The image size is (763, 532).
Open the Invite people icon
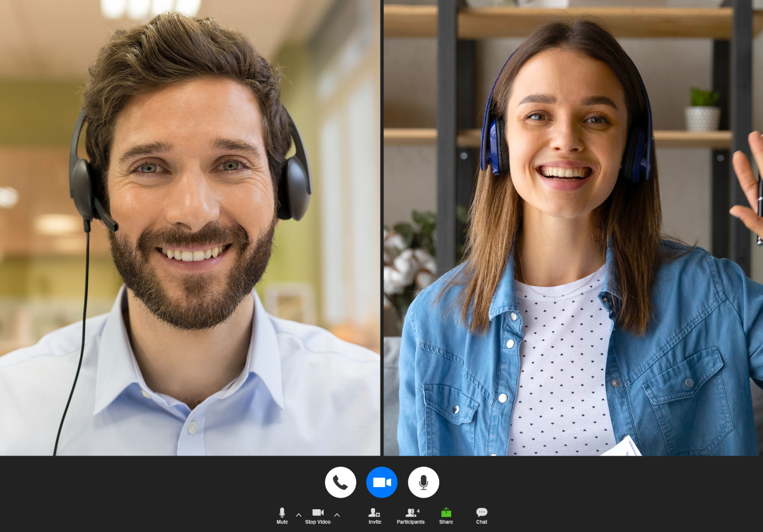pyautogui.click(x=374, y=516)
